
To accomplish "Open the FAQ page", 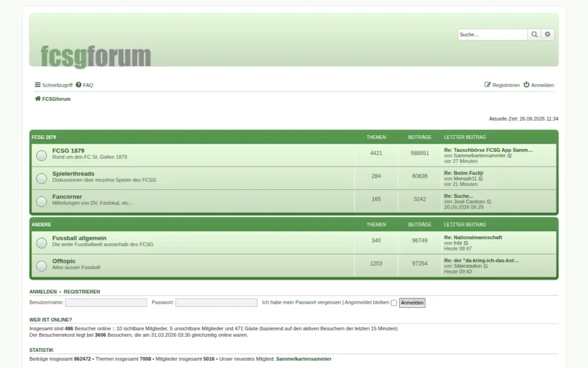I will pos(84,85).
